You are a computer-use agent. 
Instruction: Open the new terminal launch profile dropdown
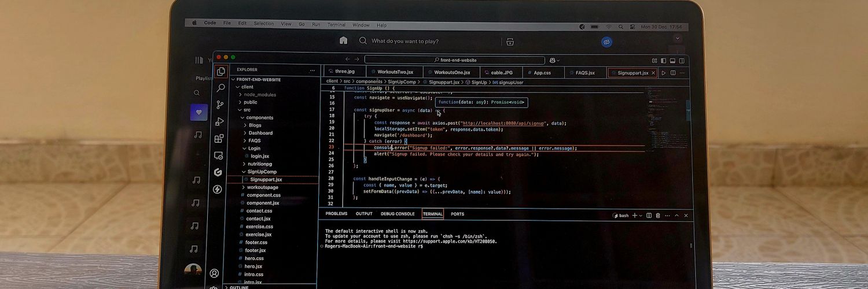641,216
